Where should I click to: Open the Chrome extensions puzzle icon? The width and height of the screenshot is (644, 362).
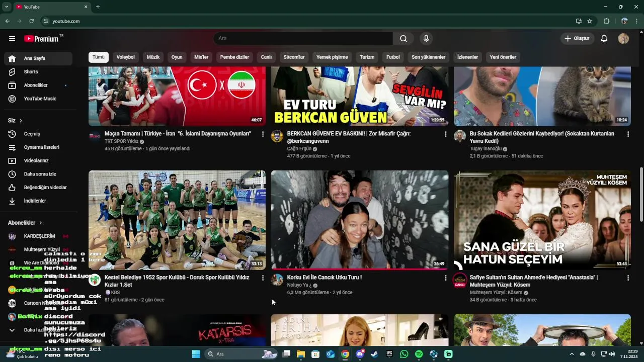coord(606,21)
